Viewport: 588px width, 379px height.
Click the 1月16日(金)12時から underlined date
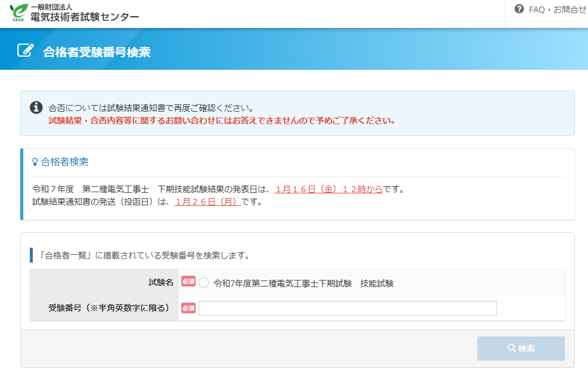[x=329, y=189]
